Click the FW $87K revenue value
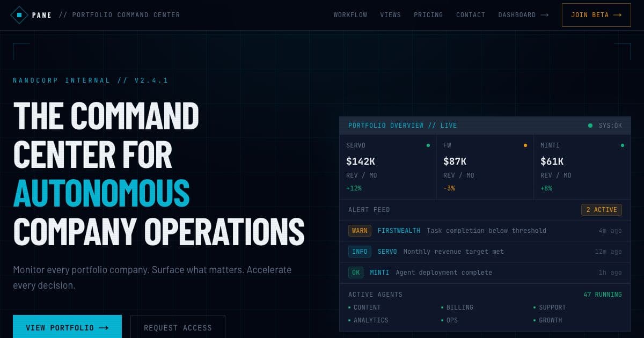The height and width of the screenshot is (338, 644). [455, 161]
